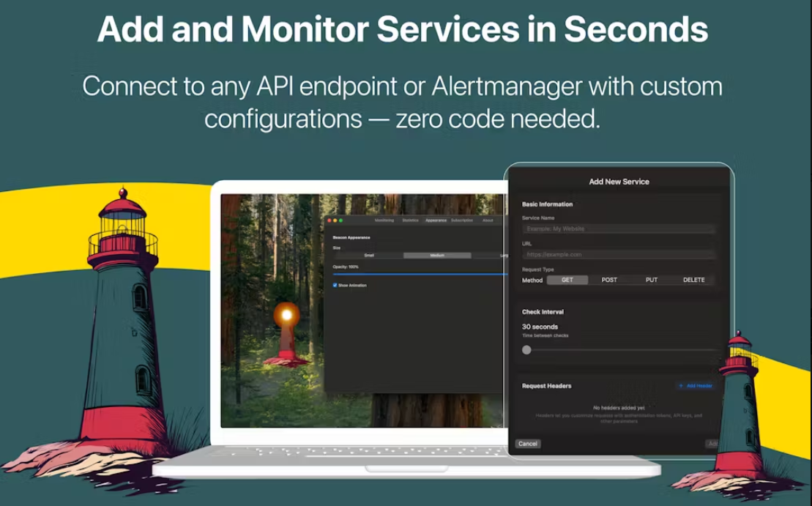Click the Service Name input field
Screen dimensions: 812x506
pyautogui.click(x=618, y=228)
